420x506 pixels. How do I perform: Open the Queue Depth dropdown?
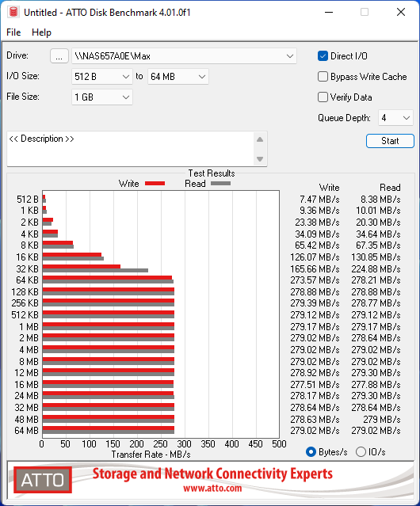(395, 118)
